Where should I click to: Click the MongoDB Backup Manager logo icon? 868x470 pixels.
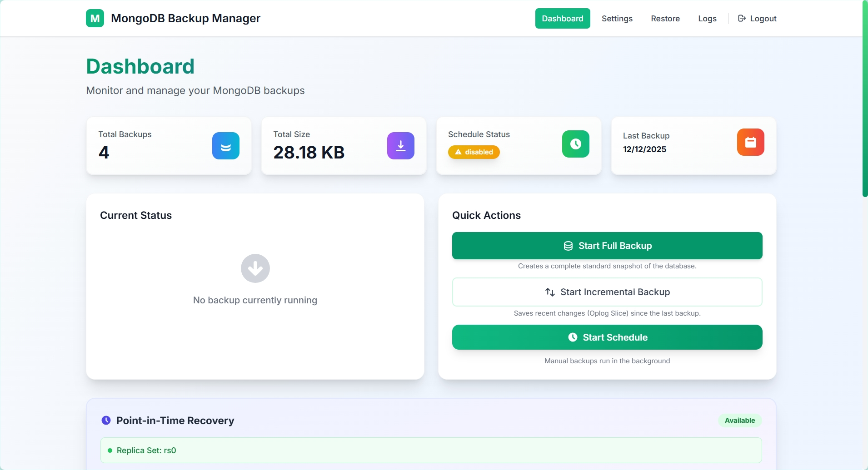(95, 18)
